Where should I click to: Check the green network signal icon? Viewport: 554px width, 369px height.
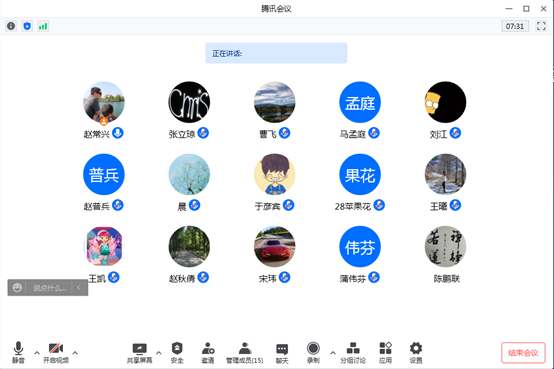coord(43,26)
